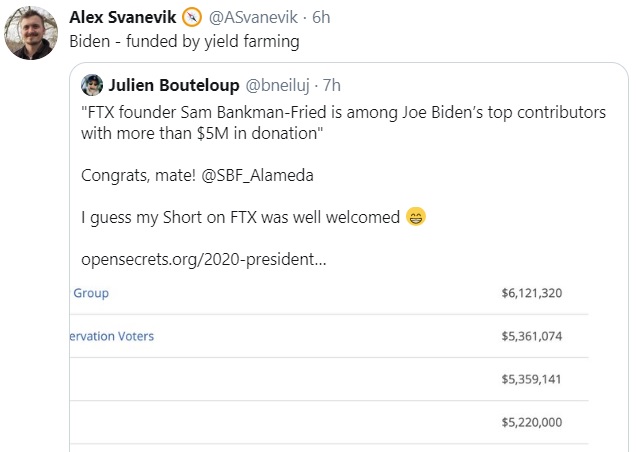Click the $6,121,320 amount

(x=531, y=293)
